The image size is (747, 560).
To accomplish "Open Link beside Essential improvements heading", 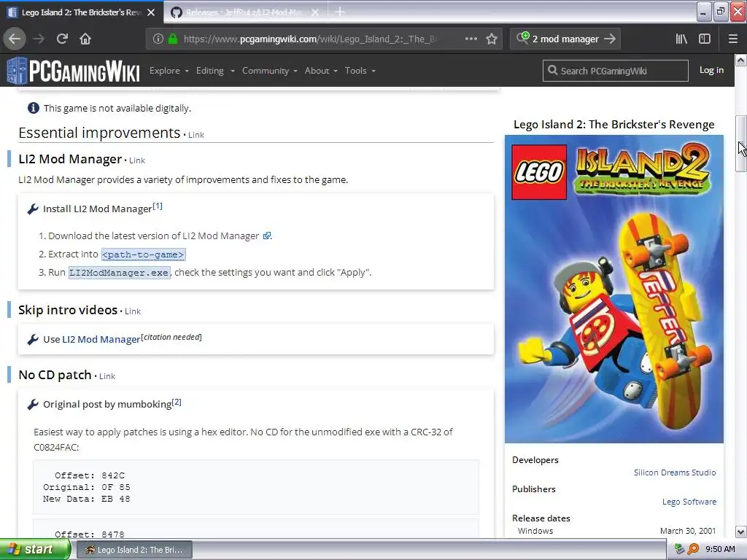I will click(x=196, y=135).
